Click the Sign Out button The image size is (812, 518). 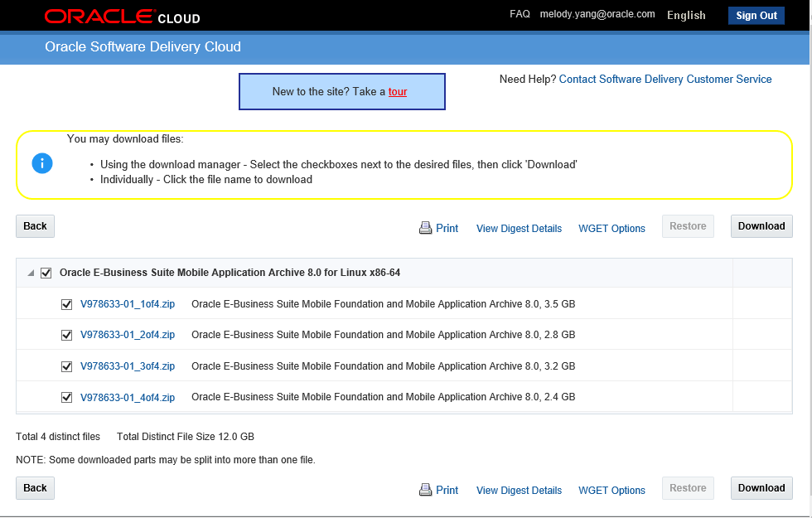click(x=756, y=16)
